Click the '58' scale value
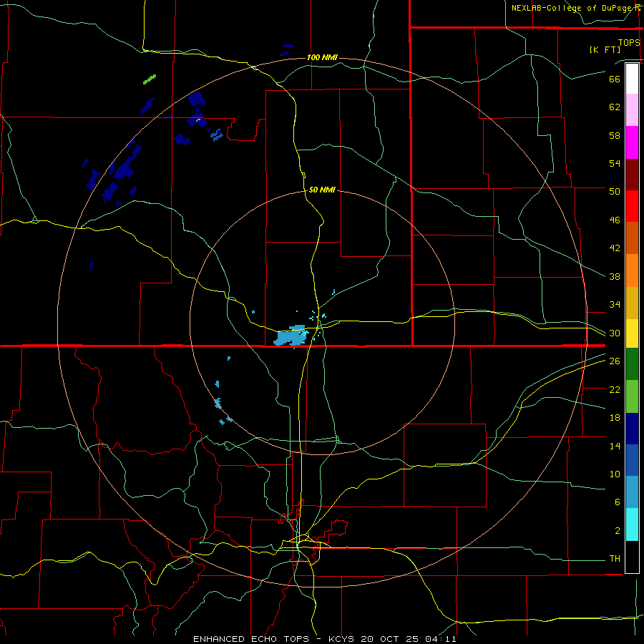Viewport: 644px width, 644px height. pos(615,135)
